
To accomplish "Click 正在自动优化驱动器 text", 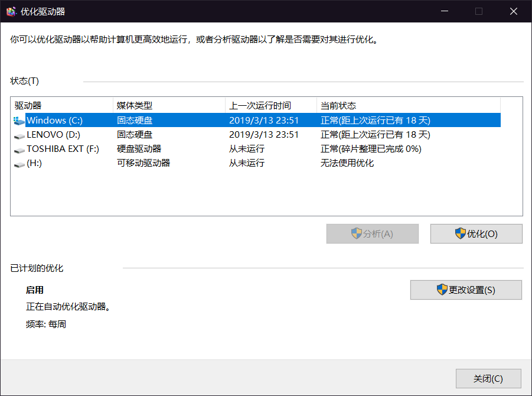I will pyautogui.click(x=68, y=307).
